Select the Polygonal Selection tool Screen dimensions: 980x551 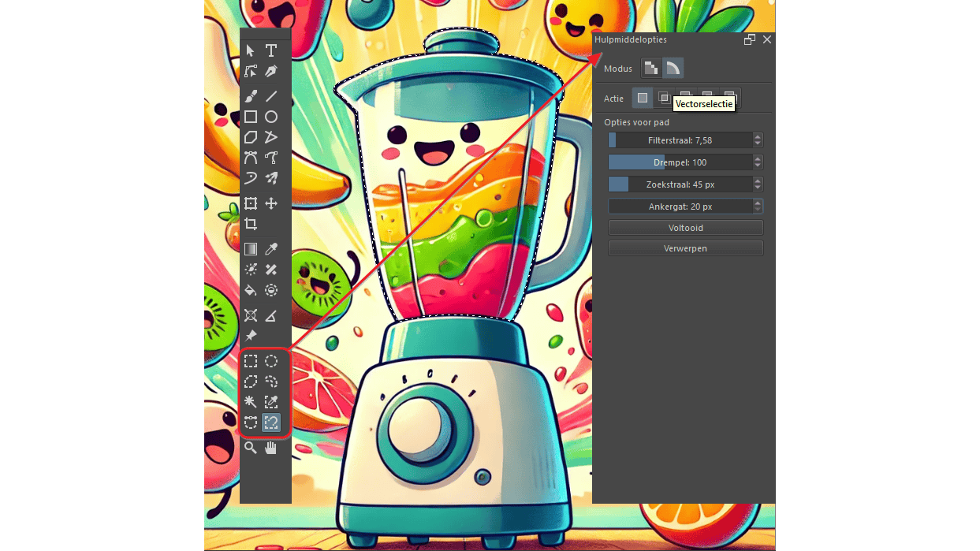tap(251, 382)
